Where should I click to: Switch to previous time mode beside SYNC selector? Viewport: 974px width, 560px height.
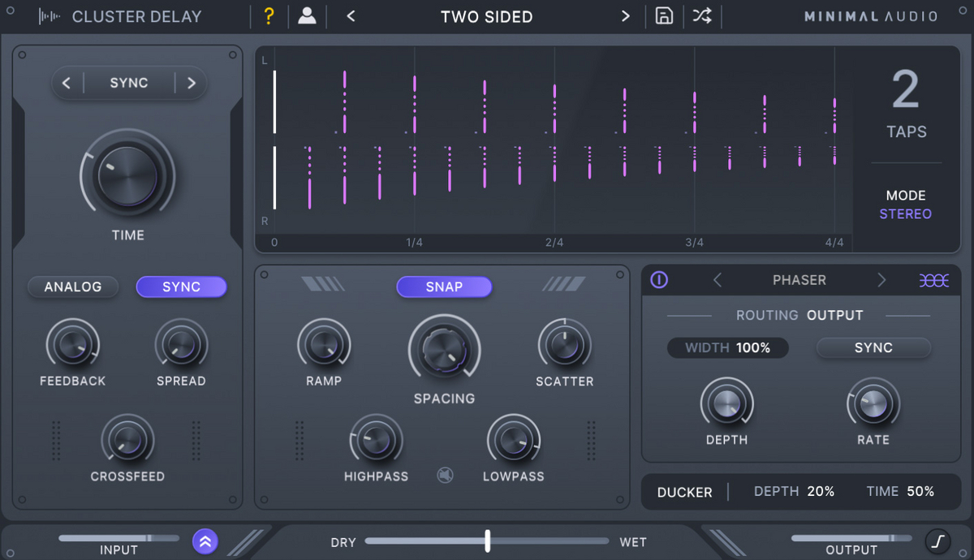[67, 83]
